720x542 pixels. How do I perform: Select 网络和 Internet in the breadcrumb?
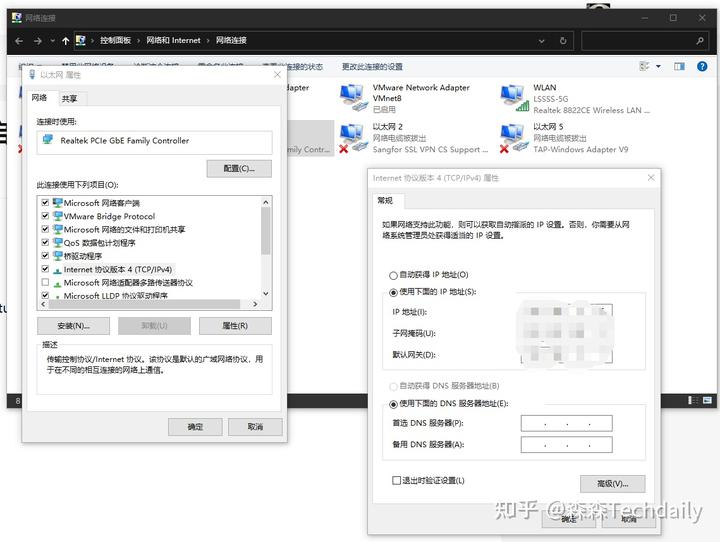(x=173, y=40)
